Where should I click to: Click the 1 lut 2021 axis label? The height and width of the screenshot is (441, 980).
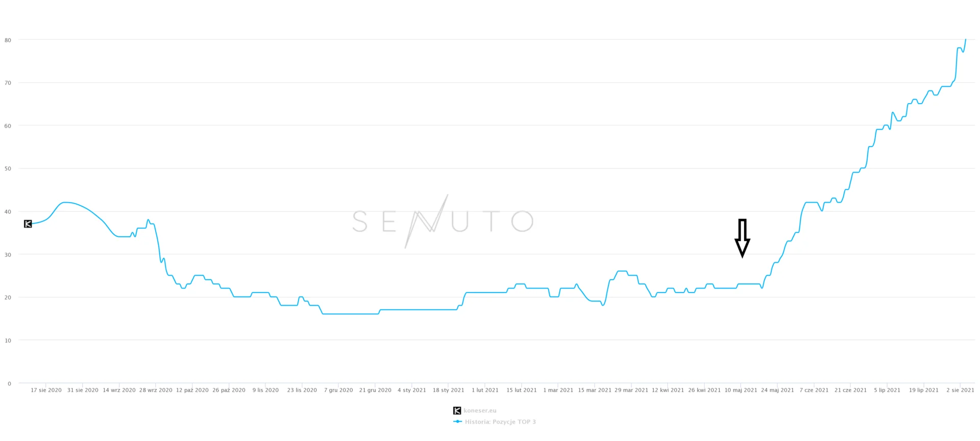[485, 390]
